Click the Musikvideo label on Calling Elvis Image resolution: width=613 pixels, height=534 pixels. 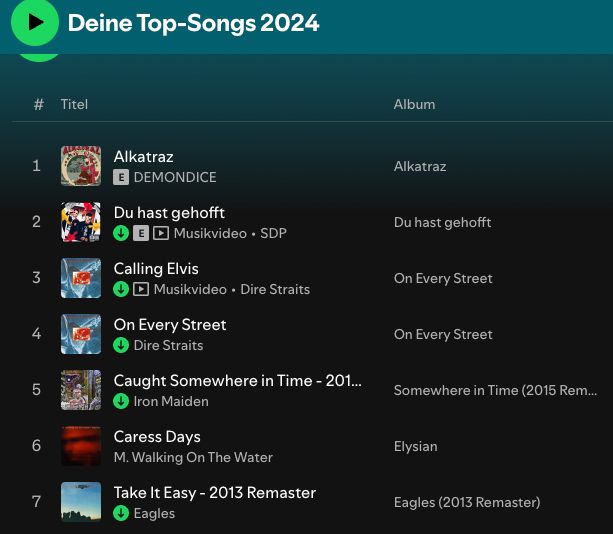(190, 289)
